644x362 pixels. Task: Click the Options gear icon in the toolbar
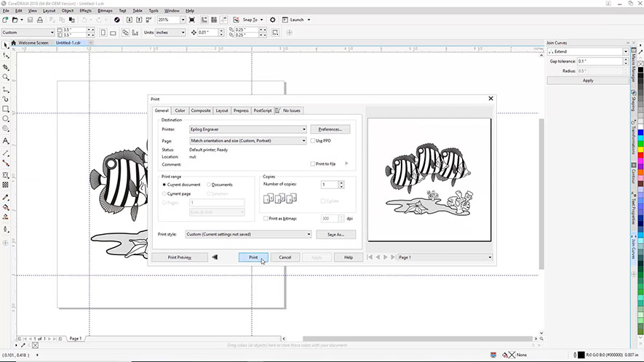point(273,20)
